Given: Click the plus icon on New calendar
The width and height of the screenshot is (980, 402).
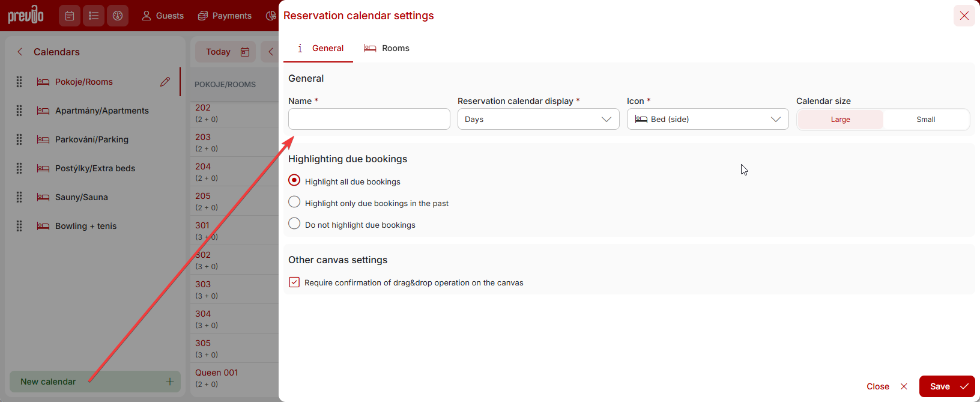Looking at the screenshot, I should (x=170, y=382).
